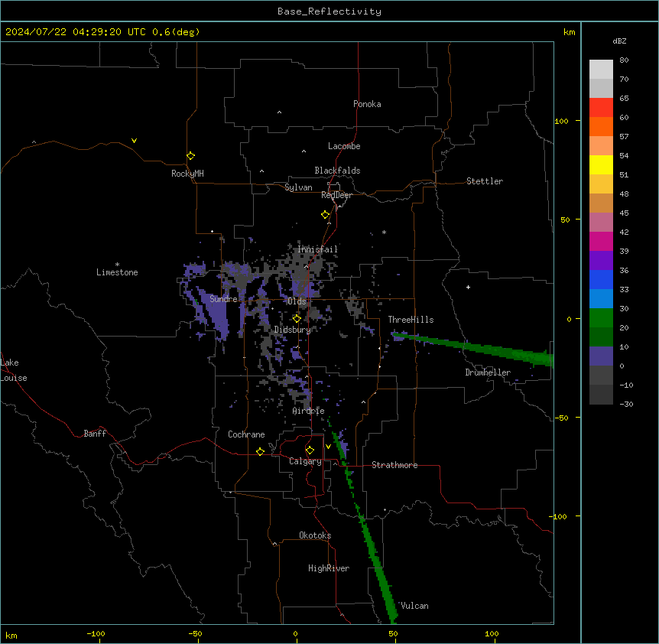Click the yellow V marker northwest of RockyMH

(134, 141)
